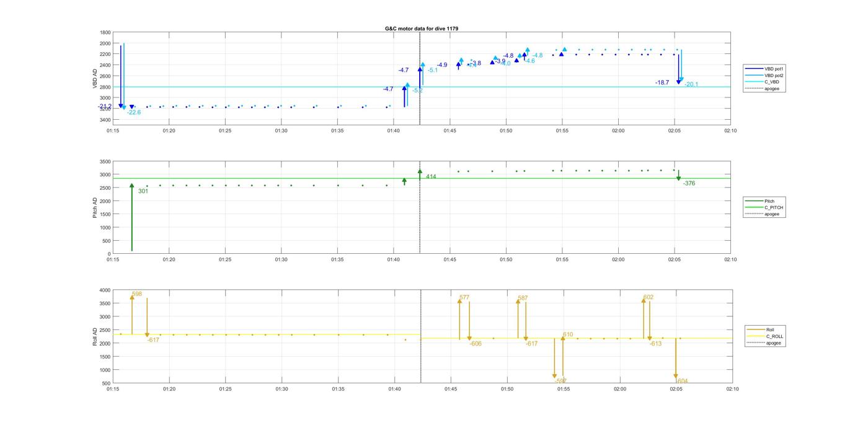Click the '414' pitch data label

click(431, 177)
